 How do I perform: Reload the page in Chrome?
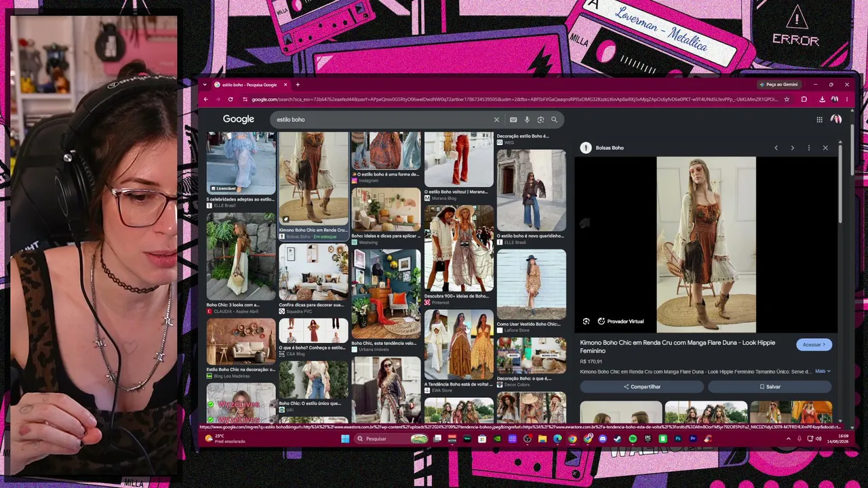[x=231, y=99]
